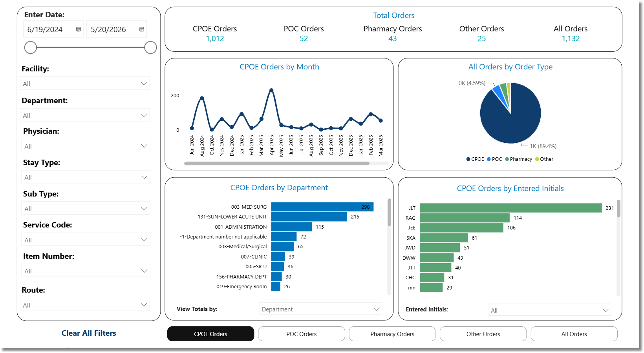This screenshot has width=644, height=353.
Task: Click the 156-PHARMACY DEPT label
Action: click(x=241, y=277)
